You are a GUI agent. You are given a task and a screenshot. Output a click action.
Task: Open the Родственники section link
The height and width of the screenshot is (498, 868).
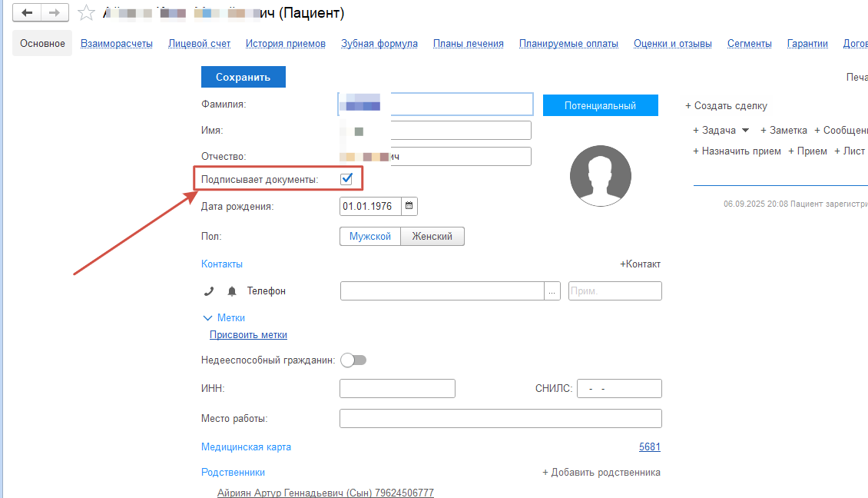click(x=233, y=473)
